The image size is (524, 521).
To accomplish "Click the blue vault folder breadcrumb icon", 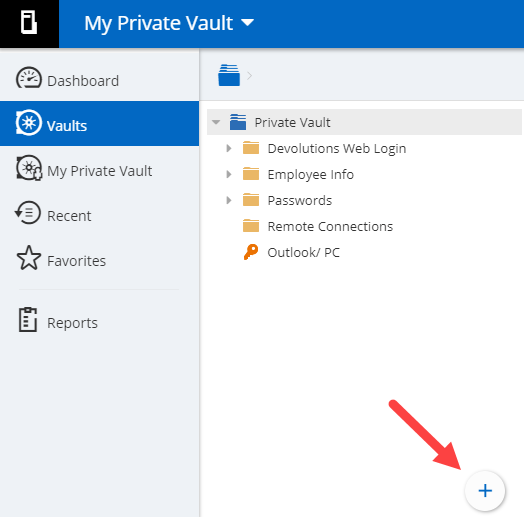I will tap(229, 75).
